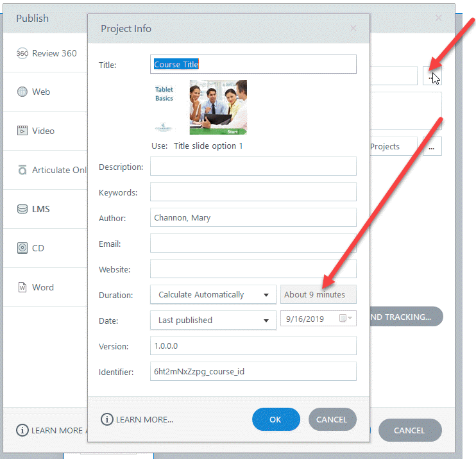Expand the 9/16/2019 date picker arrow

pyautogui.click(x=350, y=318)
